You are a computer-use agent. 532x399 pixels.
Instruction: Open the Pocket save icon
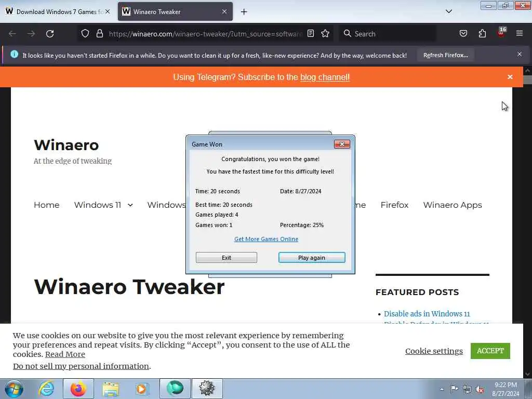coord(463,33)
